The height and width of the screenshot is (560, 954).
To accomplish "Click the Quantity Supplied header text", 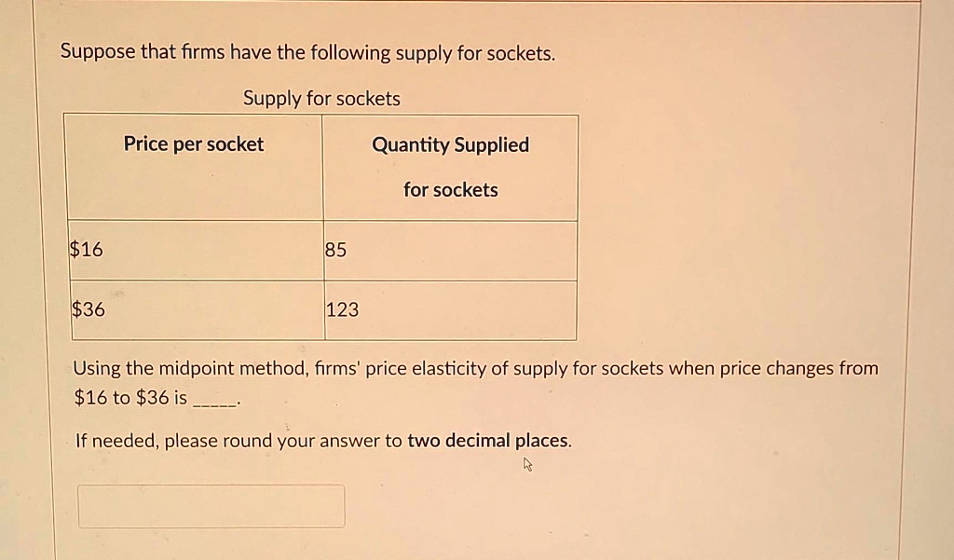I will 450,144.
